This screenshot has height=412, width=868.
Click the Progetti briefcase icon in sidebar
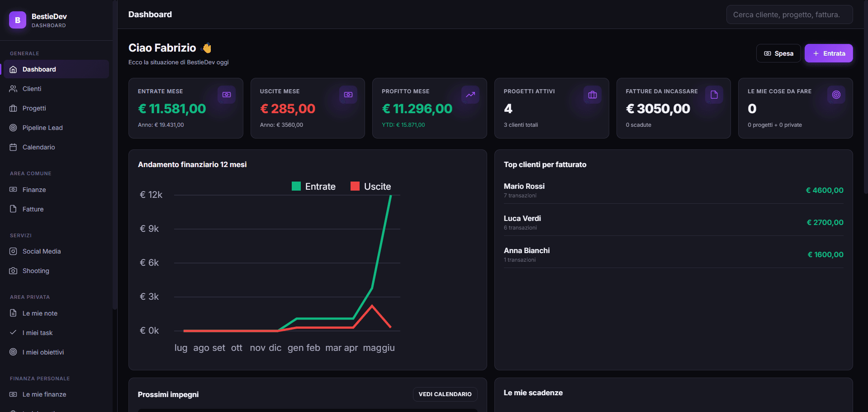(x=13, y=108)
